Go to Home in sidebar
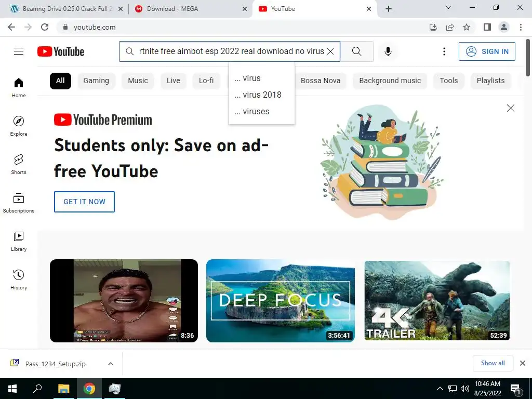Screen dimensions: 532x399 [19, 87]
